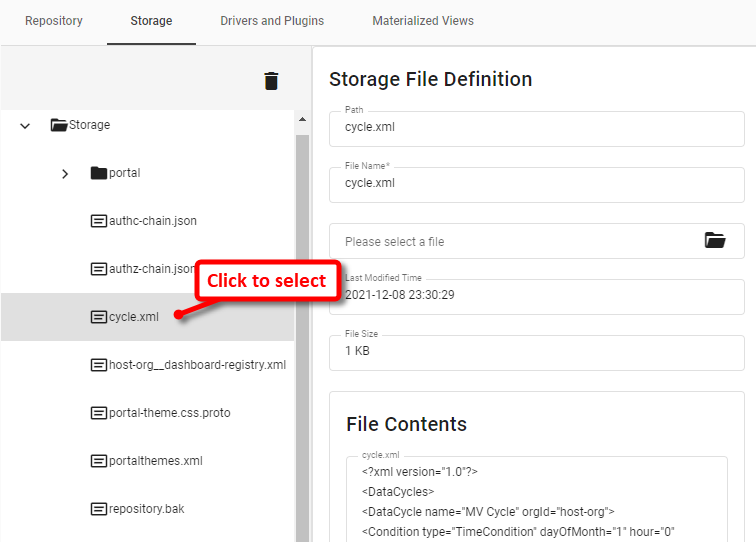Click the tree panel scrollbar up arrow

[302, 121]
